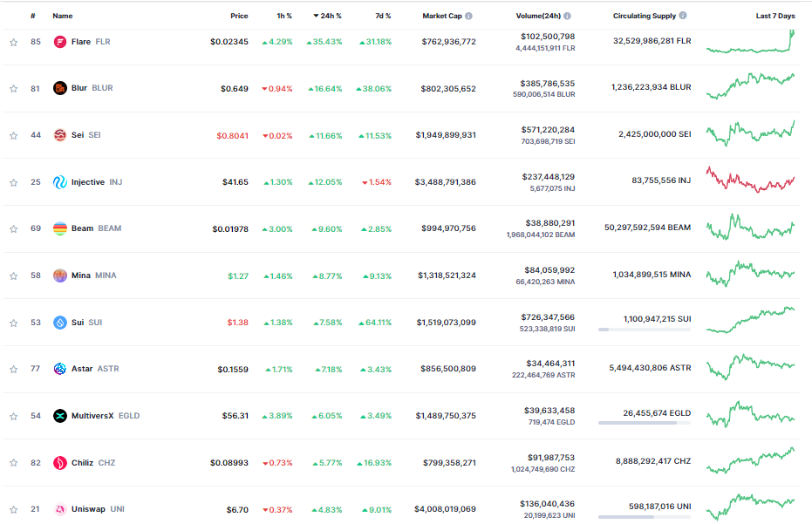The image size is (812, 524).
Task: Open the Chiliz CHZ coin page
Action: click(x=93, y=462)
